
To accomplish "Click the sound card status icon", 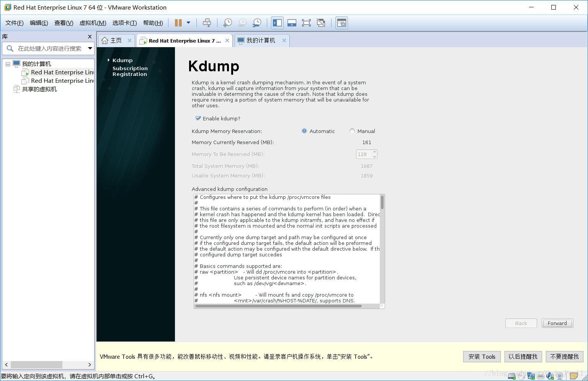I will 550,376.
